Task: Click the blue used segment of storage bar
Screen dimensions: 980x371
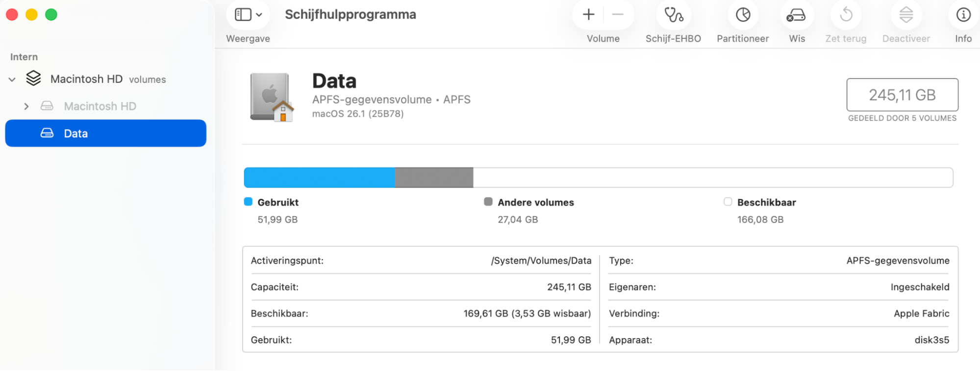Action: click(319, 178)
